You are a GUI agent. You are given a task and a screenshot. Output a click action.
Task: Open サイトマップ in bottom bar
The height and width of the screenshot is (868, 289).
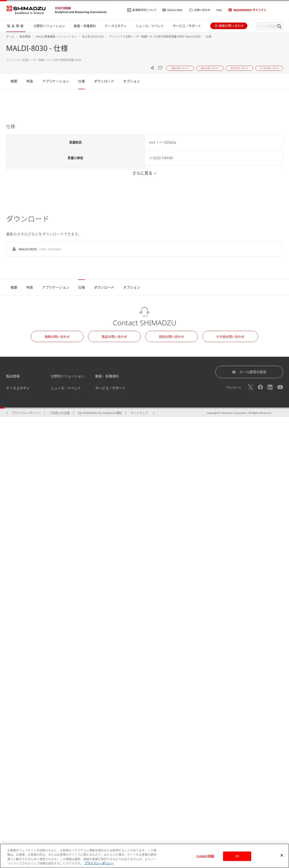[x=139, y=413]
